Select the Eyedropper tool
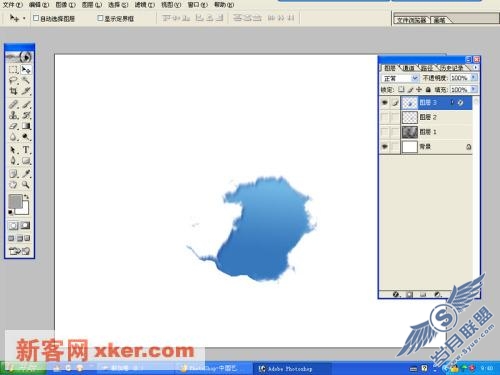The image size is (500, 375). (26, 174)
